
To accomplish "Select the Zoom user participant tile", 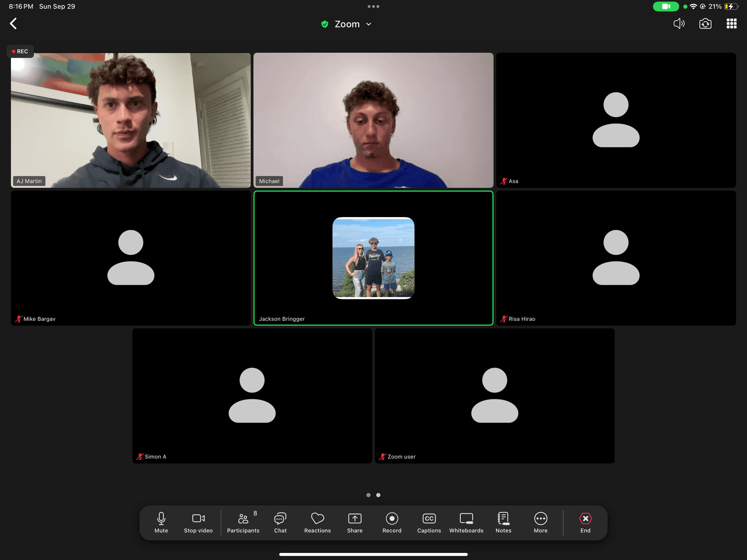I will [x=495, y=396].
